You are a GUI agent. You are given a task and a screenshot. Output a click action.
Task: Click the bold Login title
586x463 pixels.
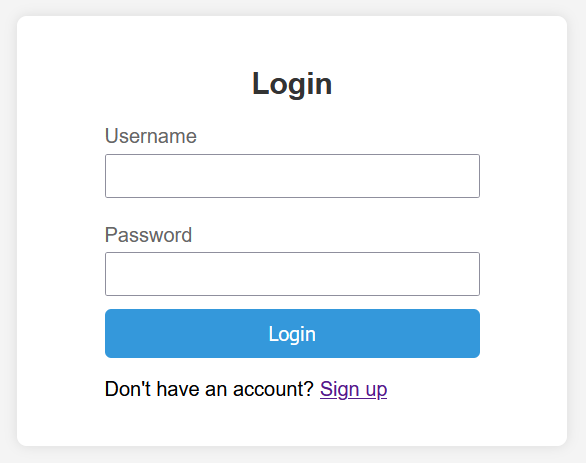coord(292,84)
